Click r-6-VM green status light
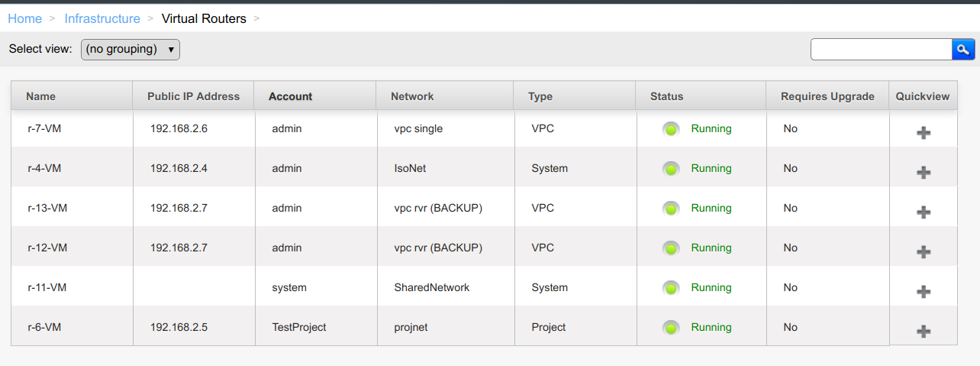Screen dimensions: 980x366 click(x=671, y=328)
